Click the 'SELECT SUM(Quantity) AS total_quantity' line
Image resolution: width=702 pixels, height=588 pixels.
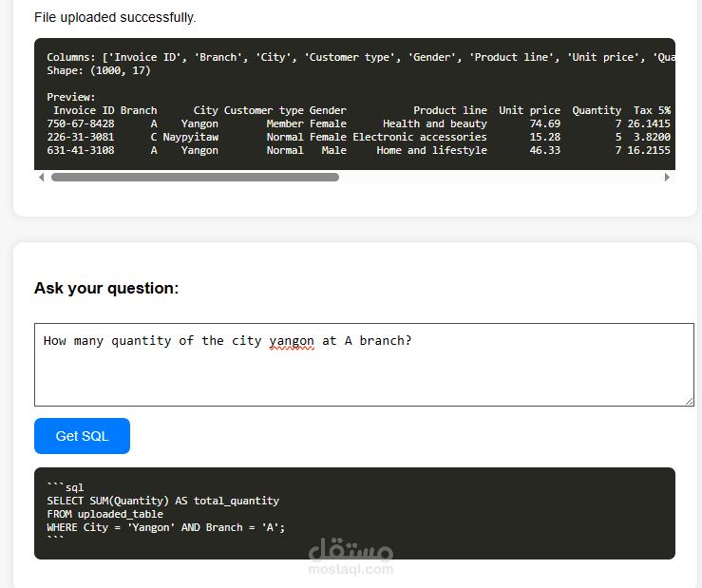(163, 501)
